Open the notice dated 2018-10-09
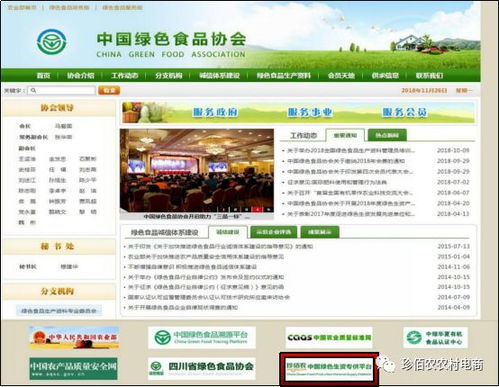 [x=351, y=151]
